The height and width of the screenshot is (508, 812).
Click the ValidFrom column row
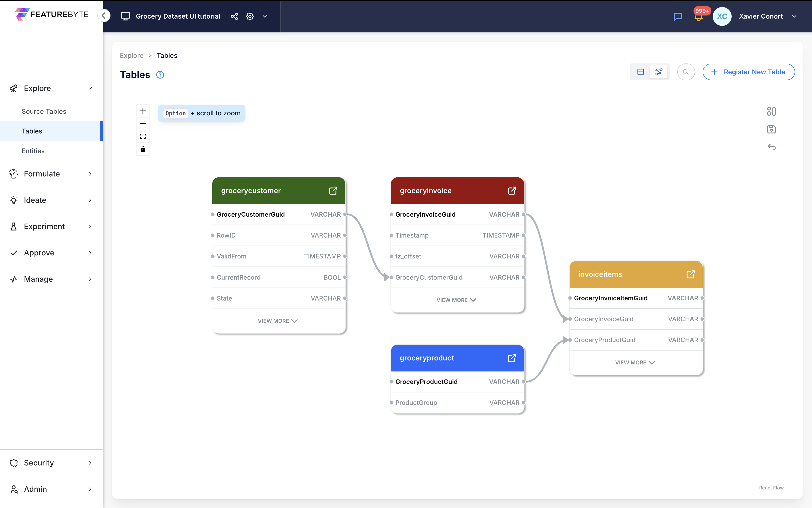click(279, 256)
